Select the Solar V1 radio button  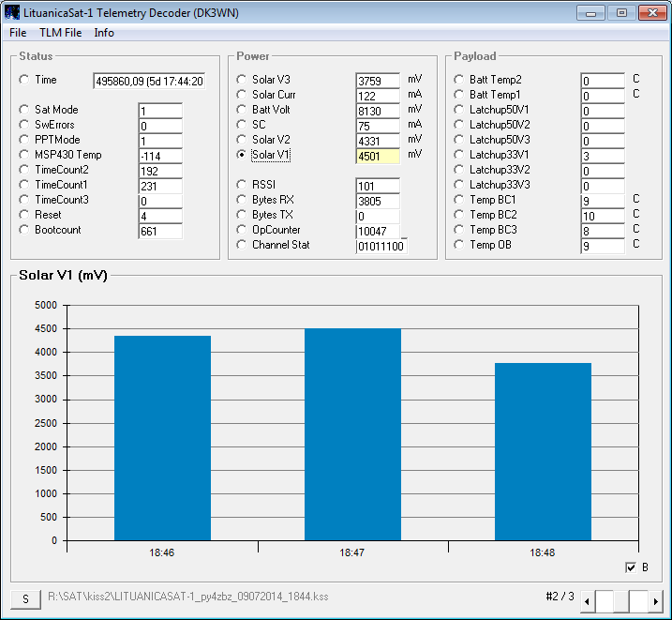click(241, 155)
